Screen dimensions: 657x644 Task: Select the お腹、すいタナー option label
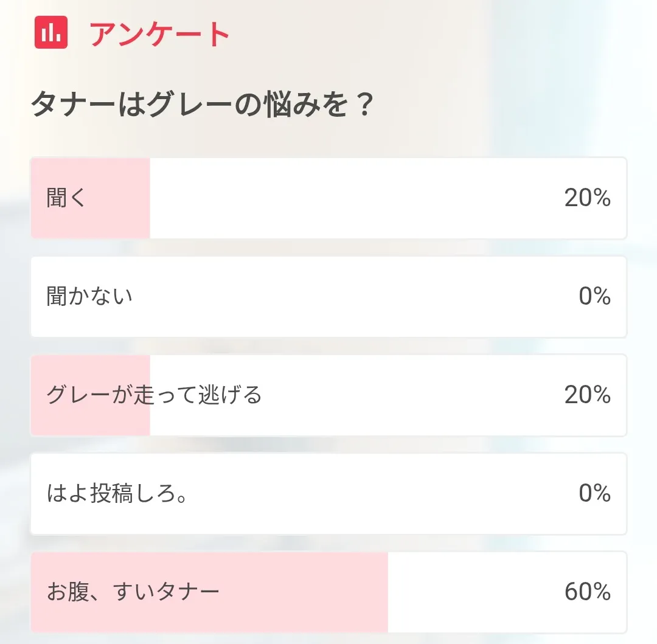click(x=133, y=592)
